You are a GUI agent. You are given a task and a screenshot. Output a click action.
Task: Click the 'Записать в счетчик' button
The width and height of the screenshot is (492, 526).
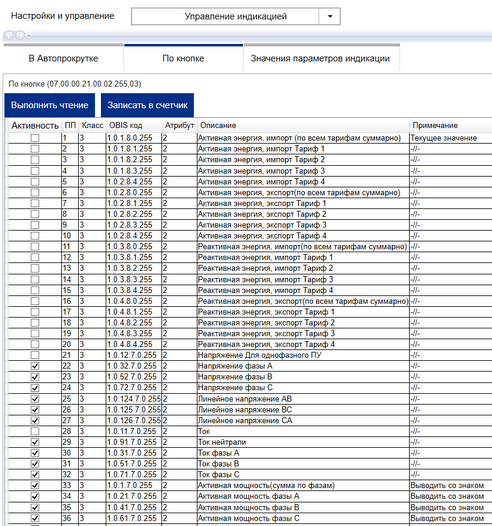pos(148,105)
